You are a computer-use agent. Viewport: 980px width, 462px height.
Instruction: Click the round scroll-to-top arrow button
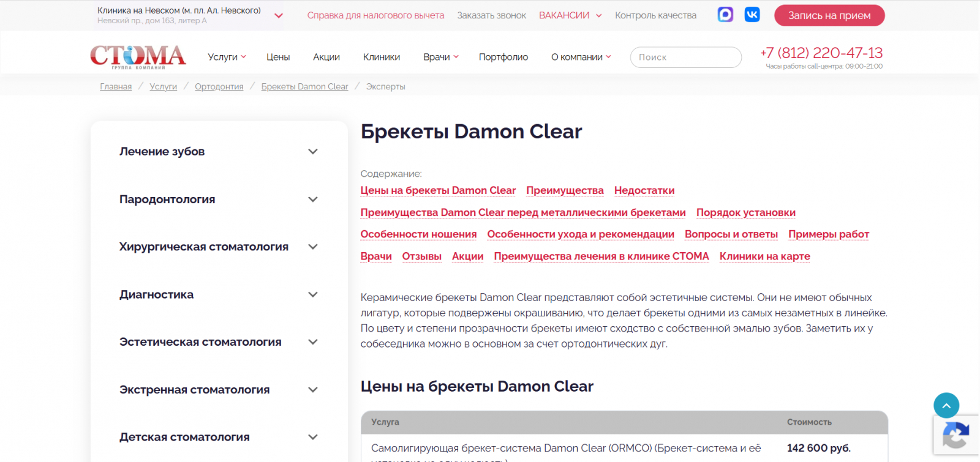pos(946,405)
